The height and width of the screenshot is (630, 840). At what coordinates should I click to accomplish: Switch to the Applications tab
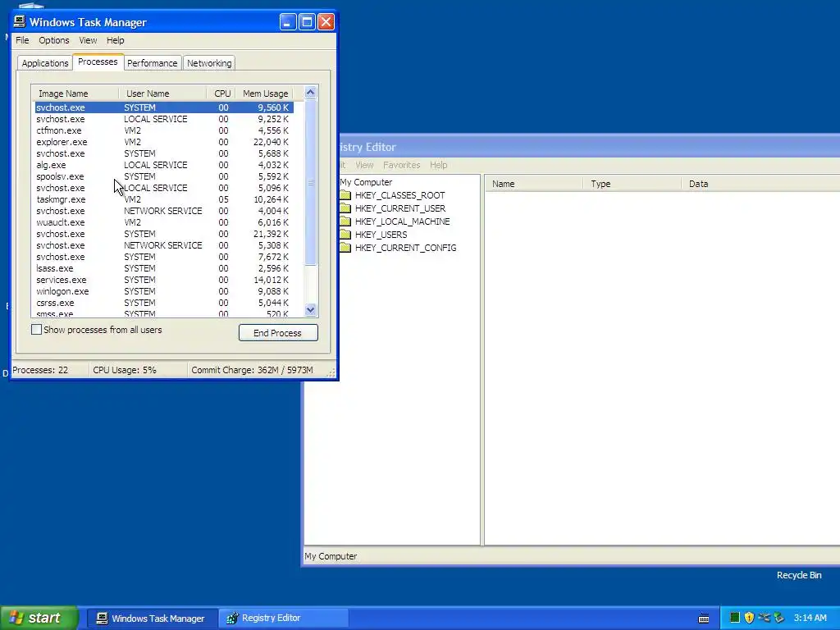pyautogui.click(x=45, y=62)
